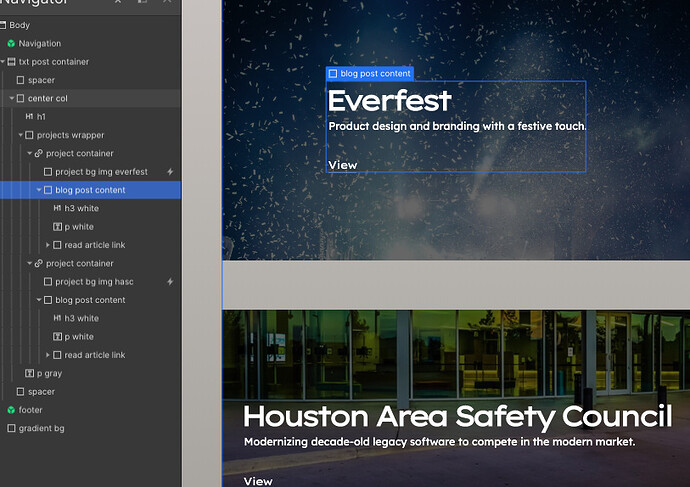Screen dimensions: 690x487
Task: Select p white below project bg img hasc
Action: (x=90, y=337)
